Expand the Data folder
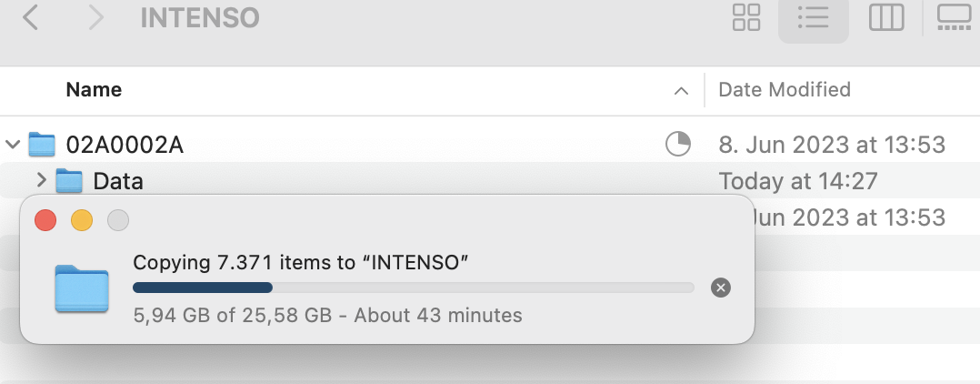The height and width of the screenshot is (384, 980). tap(41, 181)
